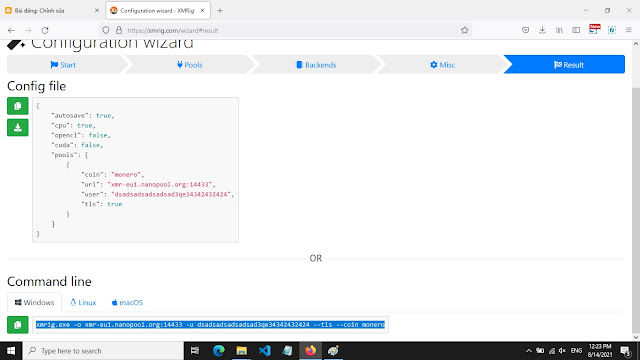Click the "opencl": false line
640x360 pixels.
click(81, 136)
